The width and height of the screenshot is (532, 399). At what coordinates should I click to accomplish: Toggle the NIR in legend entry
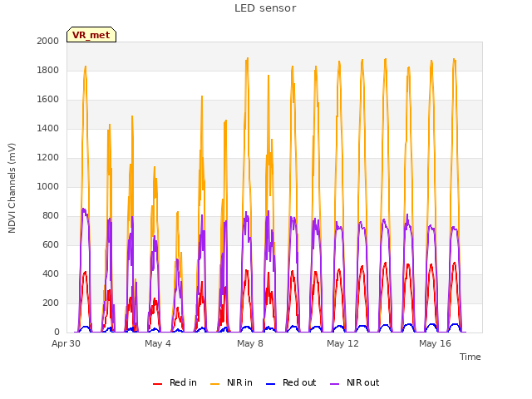[x=231, y=382]
